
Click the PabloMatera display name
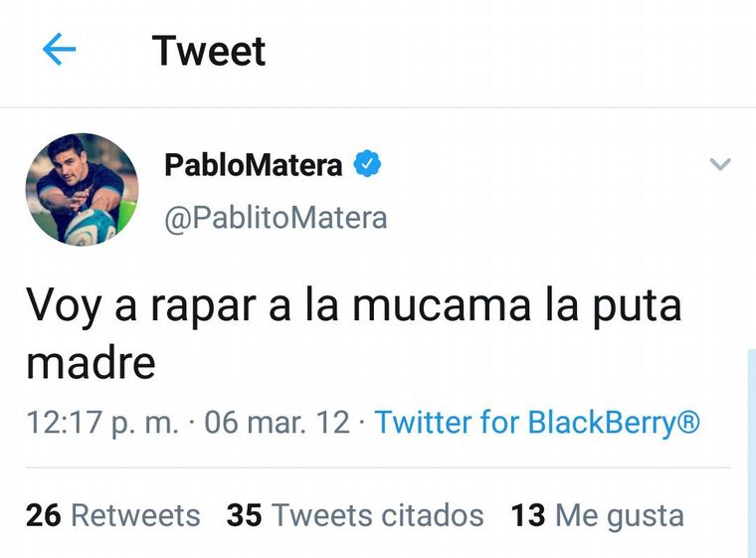pos(253,165)
